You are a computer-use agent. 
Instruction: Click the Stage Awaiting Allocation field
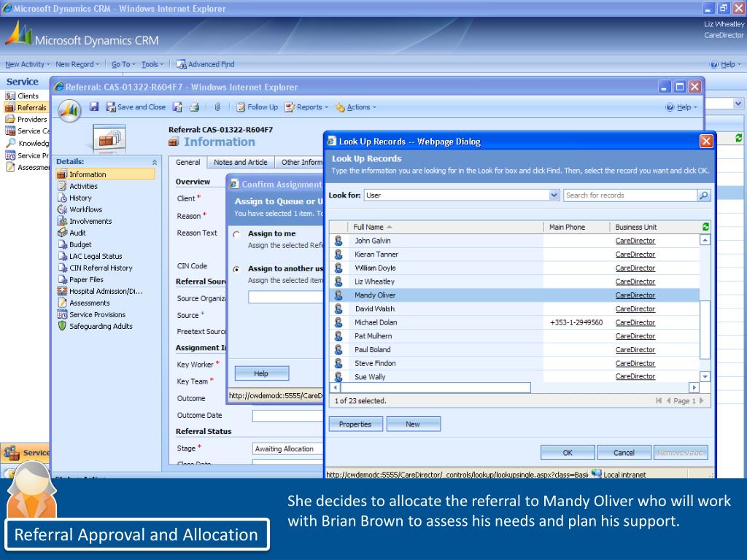pyautogui.click(x=288, y=449)
